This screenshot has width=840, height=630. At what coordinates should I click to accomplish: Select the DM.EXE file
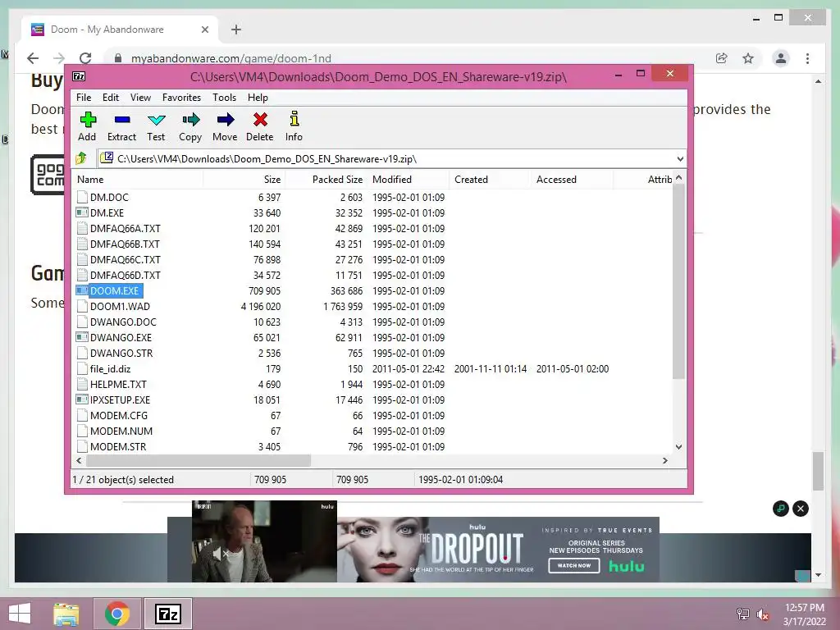[107, 212]
